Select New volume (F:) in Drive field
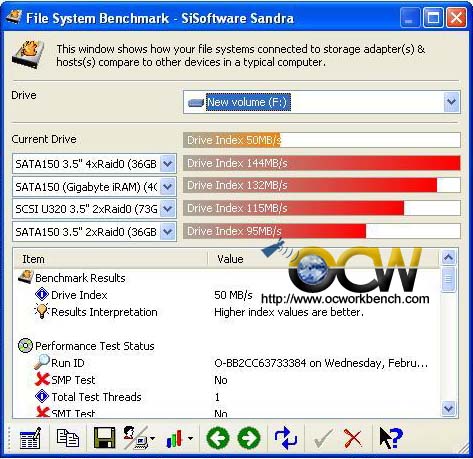Screen dimensions: 473x459 point(248,102)
